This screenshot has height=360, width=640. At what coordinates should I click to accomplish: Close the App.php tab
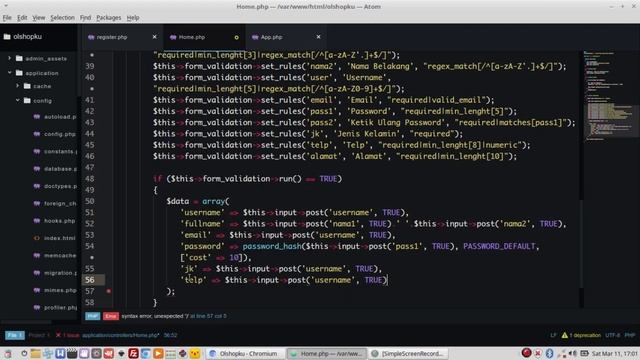click(x=318, y=37)
